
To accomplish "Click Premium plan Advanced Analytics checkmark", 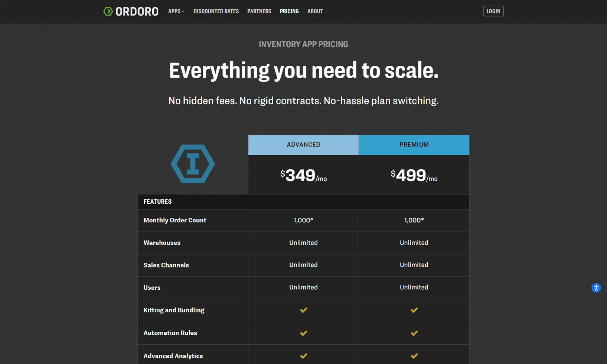I will tap(414, 356).
